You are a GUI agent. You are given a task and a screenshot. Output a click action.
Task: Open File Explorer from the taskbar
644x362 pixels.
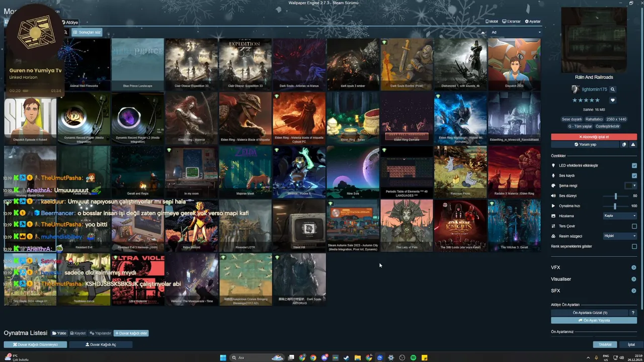tap(357, 357)
